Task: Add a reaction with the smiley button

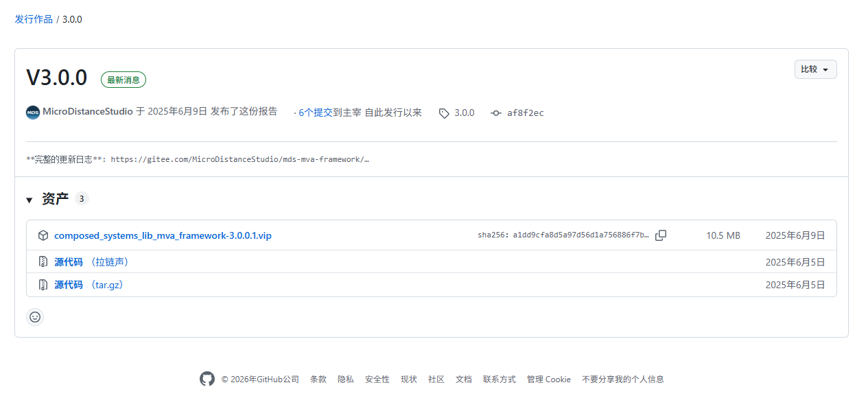Action: [x=35, y=317]
